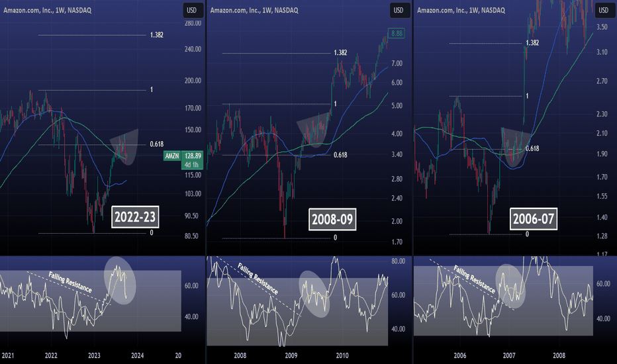Click the 1.382 Fibonacci label on the 2008-09 chart
The width and height of the screenshot is (617, 364).
340,53
